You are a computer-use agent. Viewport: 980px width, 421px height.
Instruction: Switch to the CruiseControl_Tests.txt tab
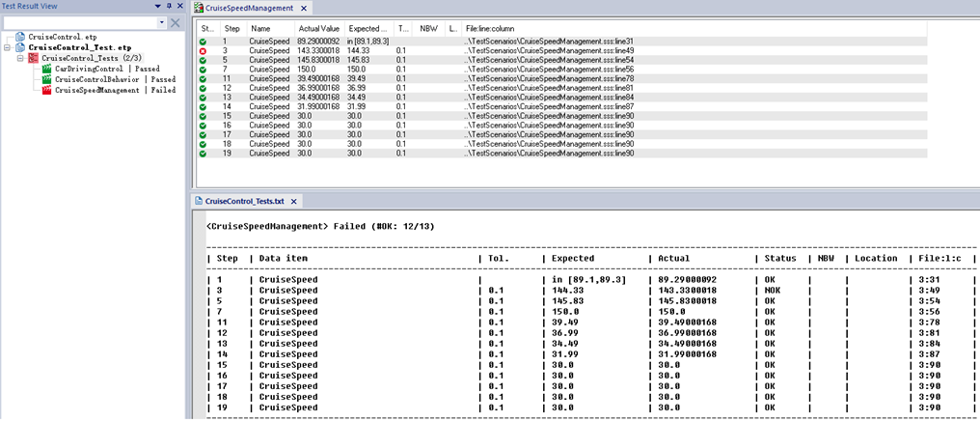pos(244,202)
